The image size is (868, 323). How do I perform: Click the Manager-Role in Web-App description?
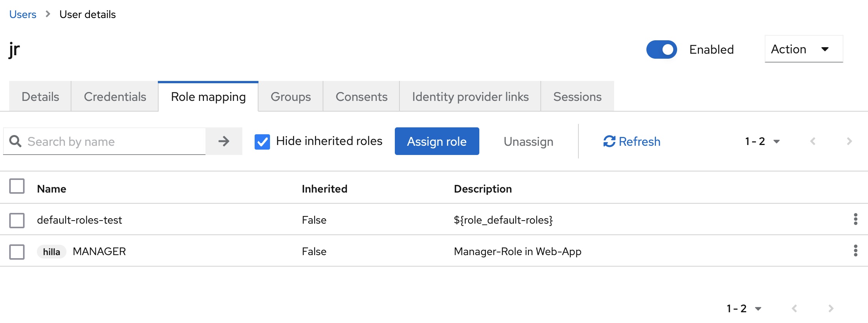(518, 251)
